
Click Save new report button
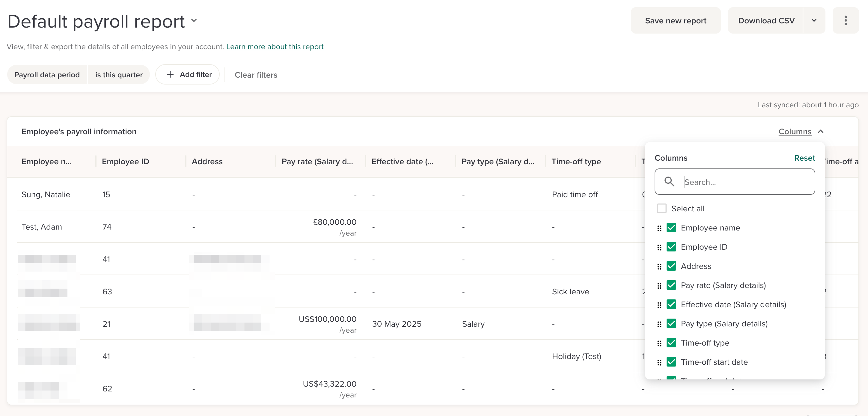click(x=675, y=21)
